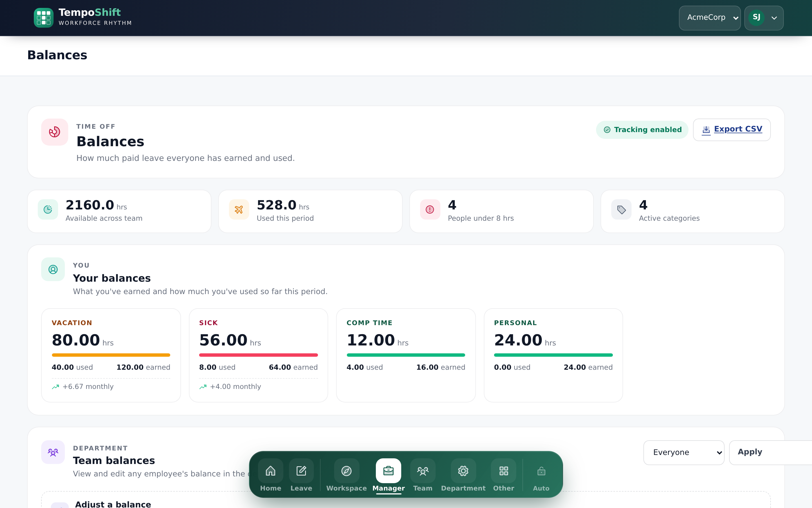Click the Tracking enabled checkmark icon
Image resolution: width=812 pixels, height=508 pixels.
click(x=607, y=130)
